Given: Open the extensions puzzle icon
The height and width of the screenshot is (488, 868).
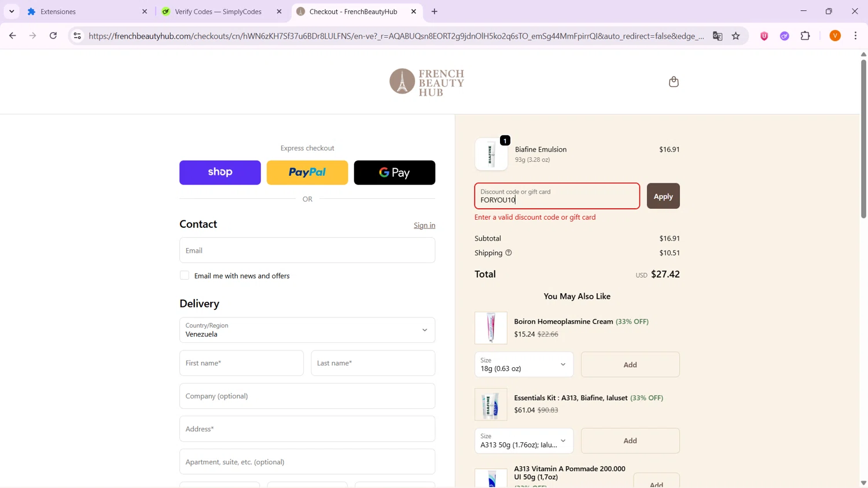Looking at the screenshot, I should pyautogui.click(x=806, y=36).
